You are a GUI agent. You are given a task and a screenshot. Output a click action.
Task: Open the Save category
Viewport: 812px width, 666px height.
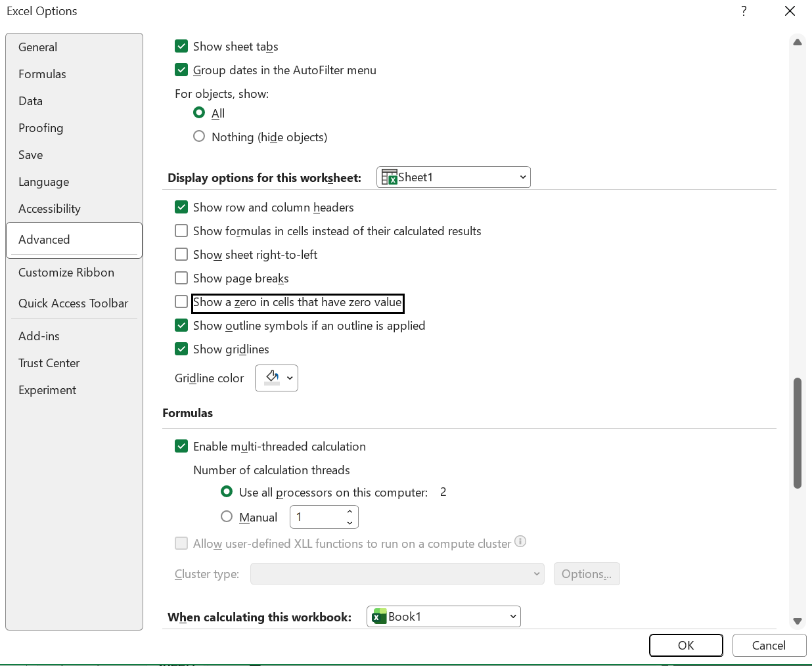point(74,155)
